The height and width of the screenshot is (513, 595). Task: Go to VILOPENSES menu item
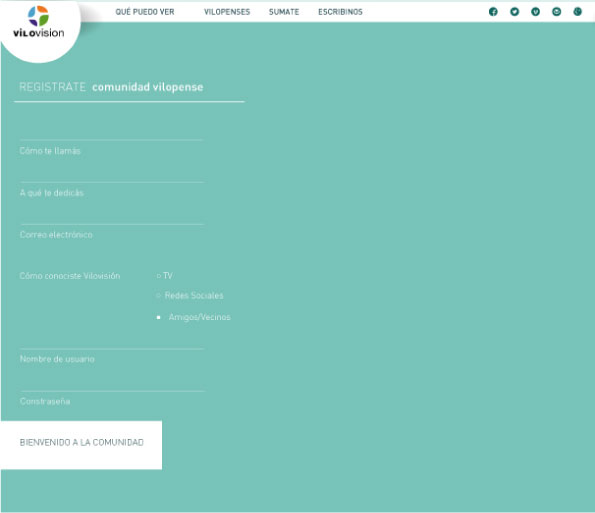pyautogui.click(x=227, y=12)
